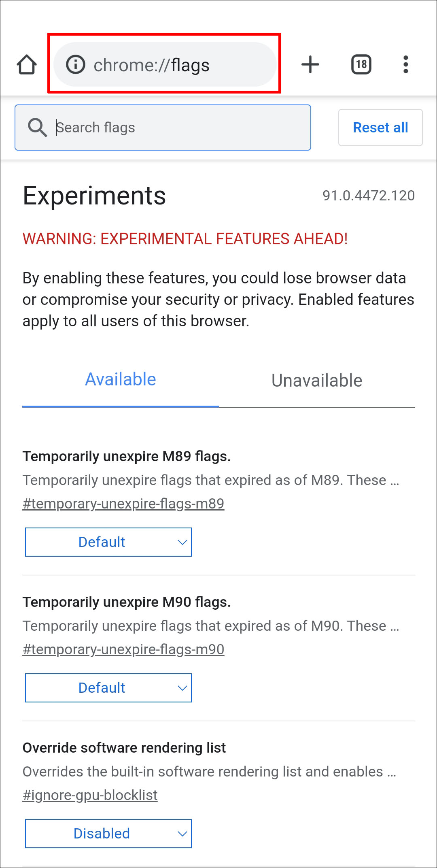Viewport: 437px width, 868px height.
Task: Tap the Override software rendering list title
Action: tap(124, 748)
